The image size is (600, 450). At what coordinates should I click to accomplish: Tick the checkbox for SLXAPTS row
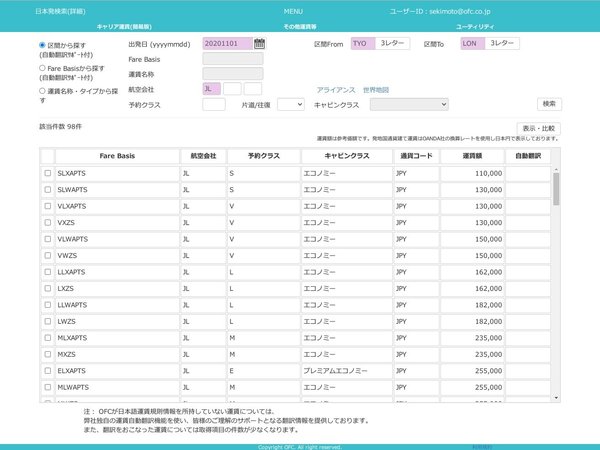47,173
